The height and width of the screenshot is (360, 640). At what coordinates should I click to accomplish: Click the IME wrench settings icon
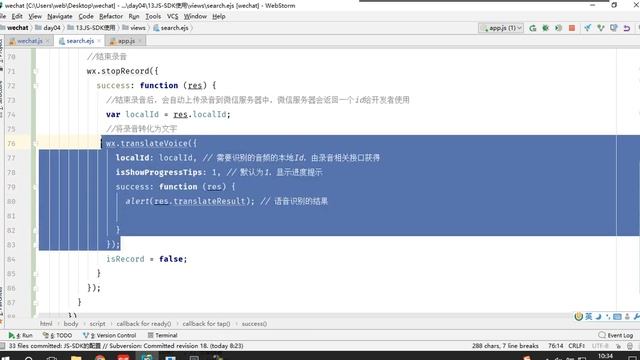(636, 316)
